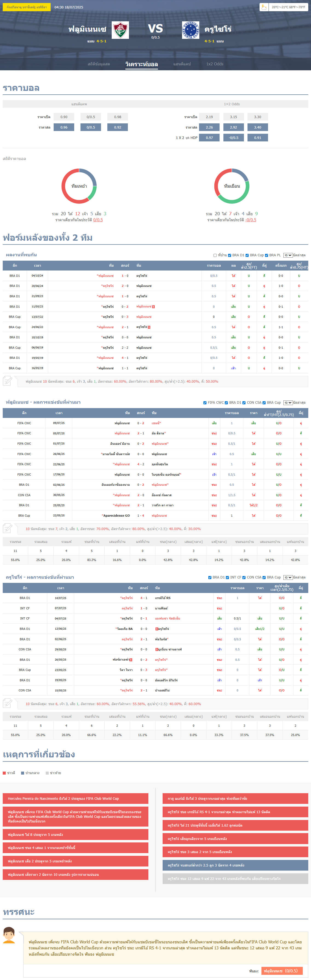
Task: Click the match date 04:30 18/07/2025
Action: [x=69, y=7]
